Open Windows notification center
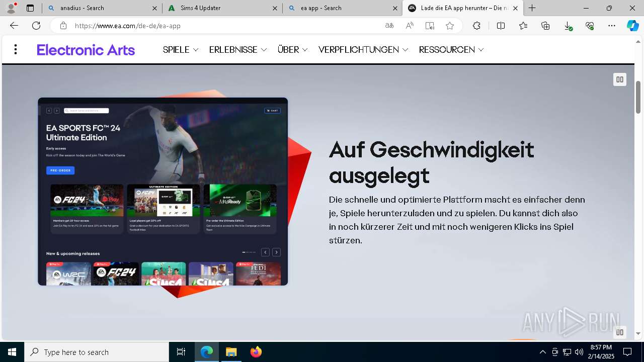Viewport: 644px width, 362px height. 627,352
